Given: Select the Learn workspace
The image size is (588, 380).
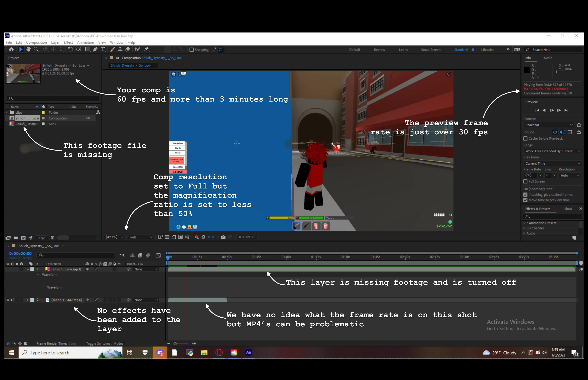Looking at the screenshot, I should 403,50.
